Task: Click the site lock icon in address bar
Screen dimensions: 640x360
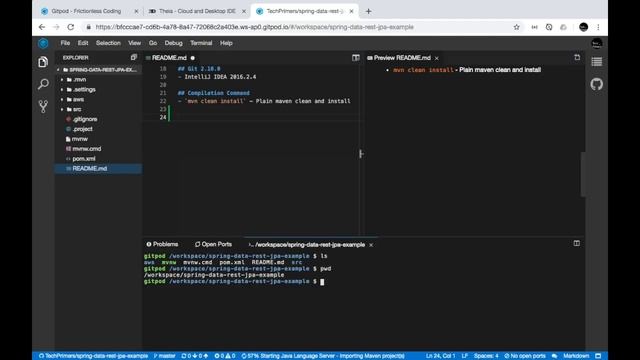Action: point(88,27)
